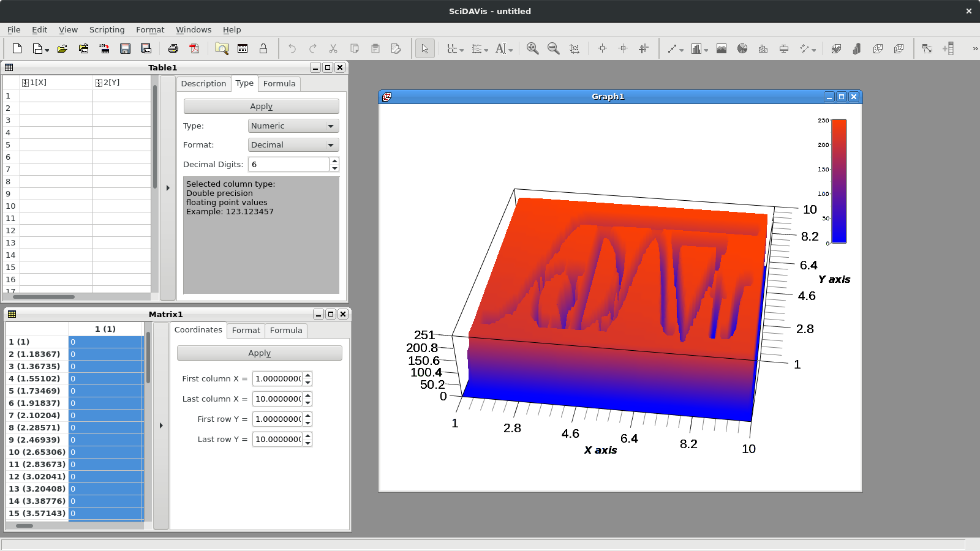Click the Graph1 color scale legend bar

pyautogui.click(x=839, y=181)
